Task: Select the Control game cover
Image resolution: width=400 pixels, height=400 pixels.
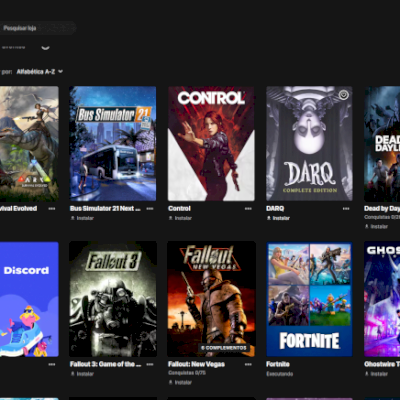Action: tap(211, 144)
